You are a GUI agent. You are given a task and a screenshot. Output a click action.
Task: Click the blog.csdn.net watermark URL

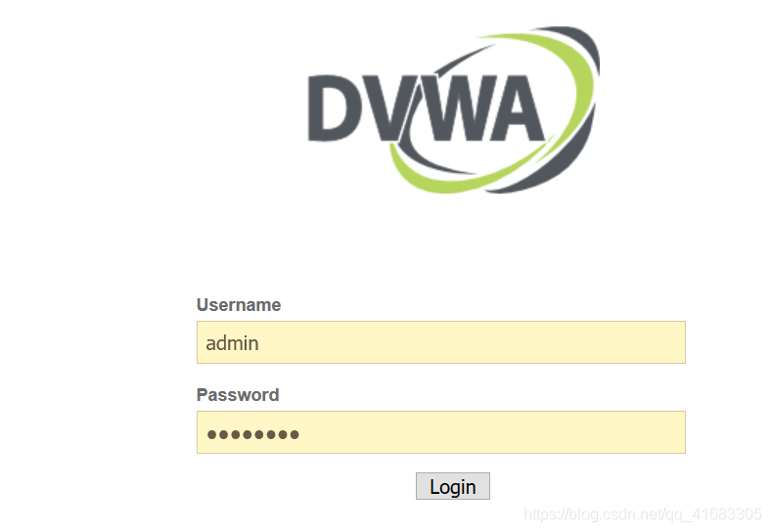643,514
